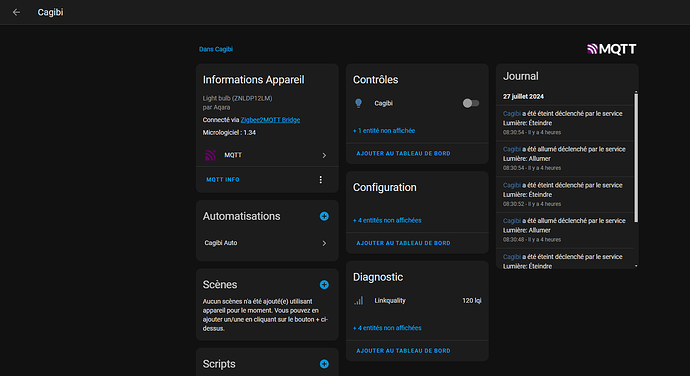Add a new scene with plus icon
Image resolution: width=690 pixels, height=376 pixels.
[324, 285]
